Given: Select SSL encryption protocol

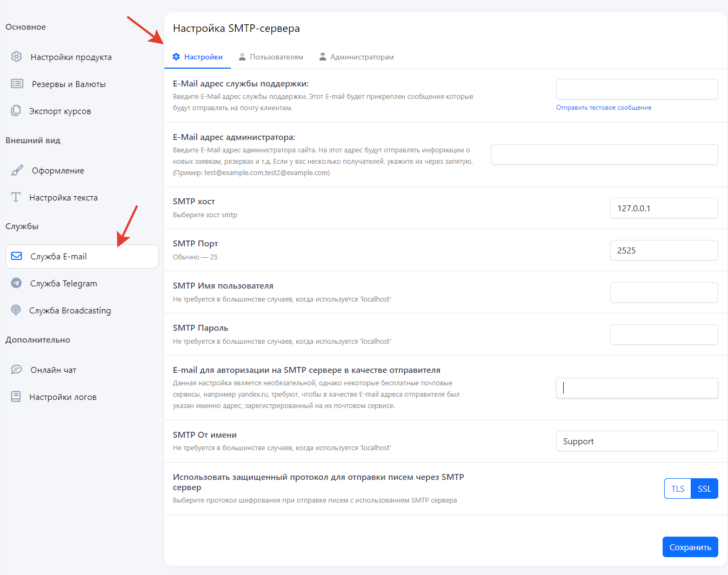Looking at the screenshot, I should tap(704, 489).
